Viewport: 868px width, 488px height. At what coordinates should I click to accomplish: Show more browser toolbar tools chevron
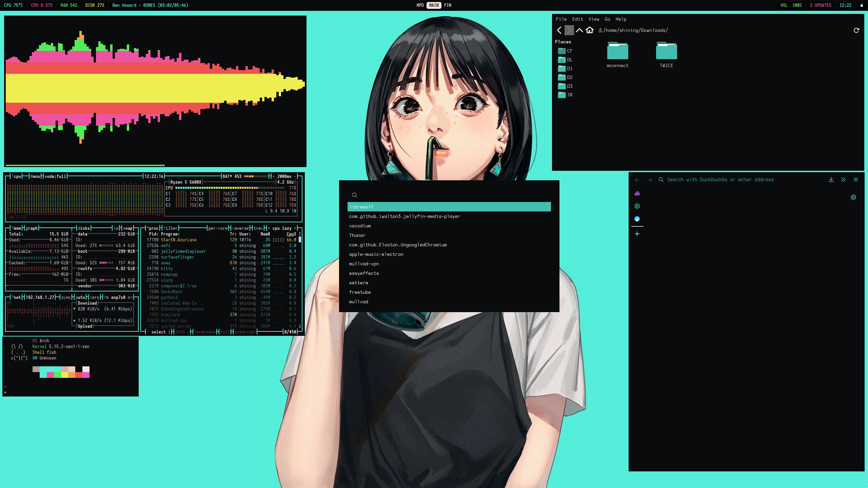843,180
